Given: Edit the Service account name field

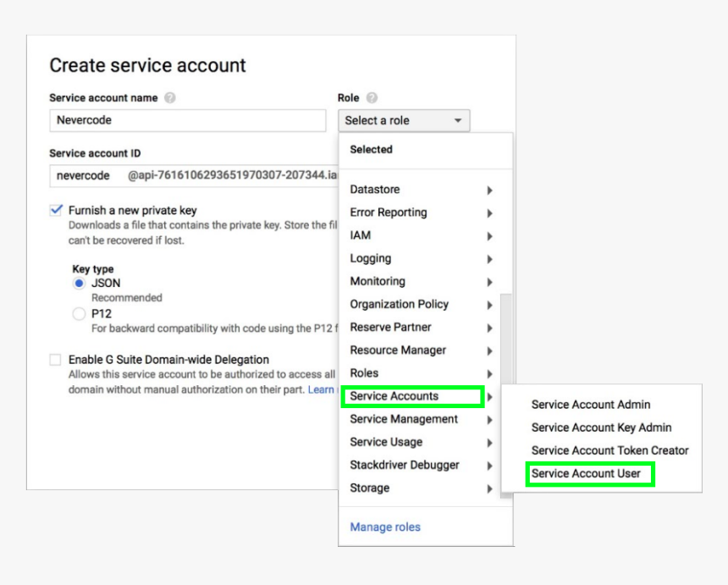Looking at the screenshot, I should click(x=188, y=121).
